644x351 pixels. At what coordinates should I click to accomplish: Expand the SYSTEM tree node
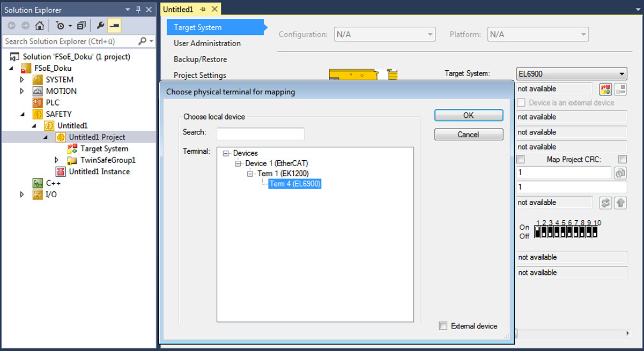(22, 80)
